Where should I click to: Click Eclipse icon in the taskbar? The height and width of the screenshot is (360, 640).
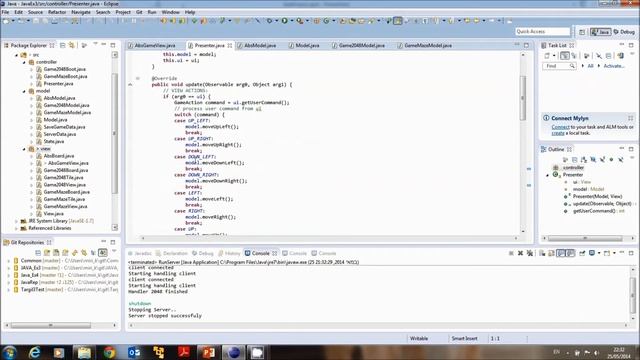[x=233, y=352]
